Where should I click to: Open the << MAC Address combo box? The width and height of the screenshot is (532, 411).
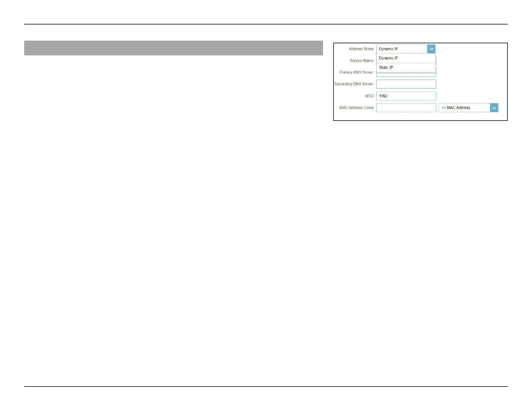[x=468, y=108]
